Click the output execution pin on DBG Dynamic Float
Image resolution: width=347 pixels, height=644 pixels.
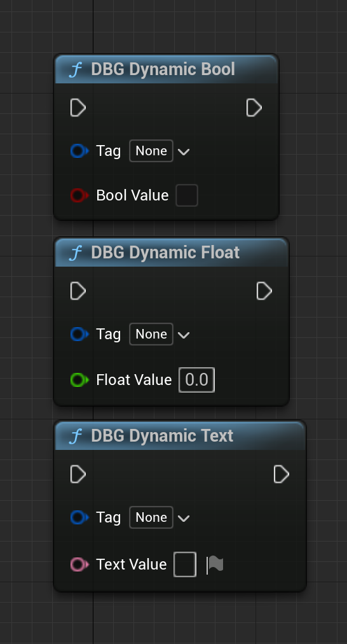tap(264, 291)
